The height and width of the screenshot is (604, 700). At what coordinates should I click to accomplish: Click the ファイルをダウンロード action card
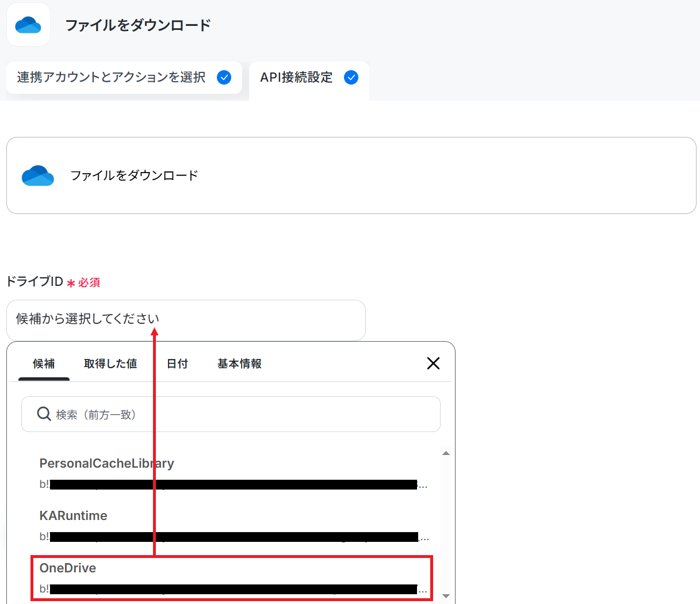(351, 175)
